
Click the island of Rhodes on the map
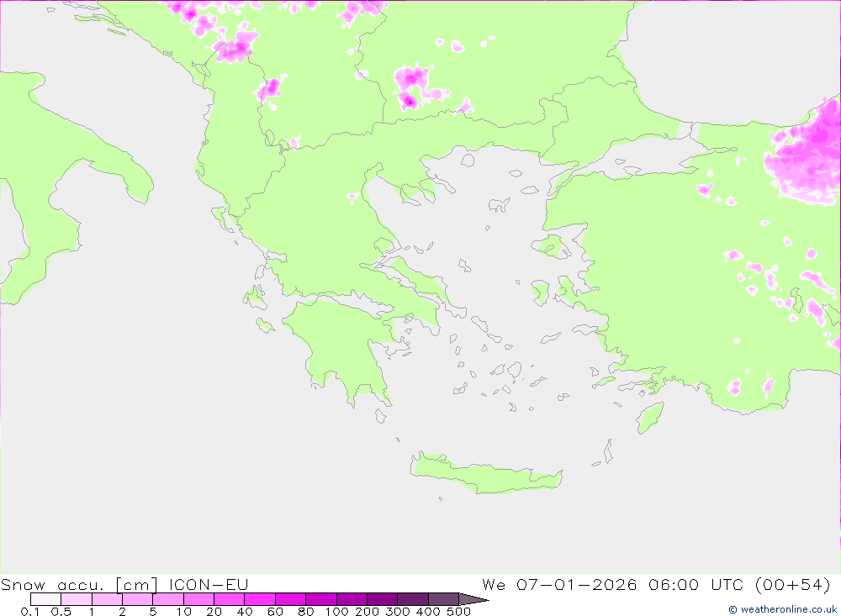tap(649, 418)
